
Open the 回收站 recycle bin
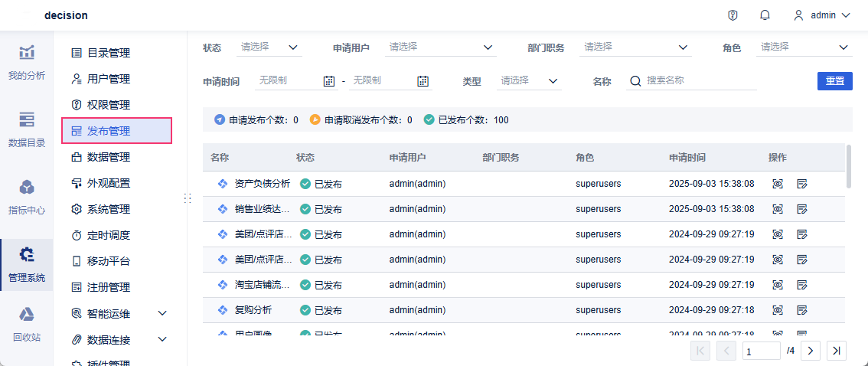[27, 323]
